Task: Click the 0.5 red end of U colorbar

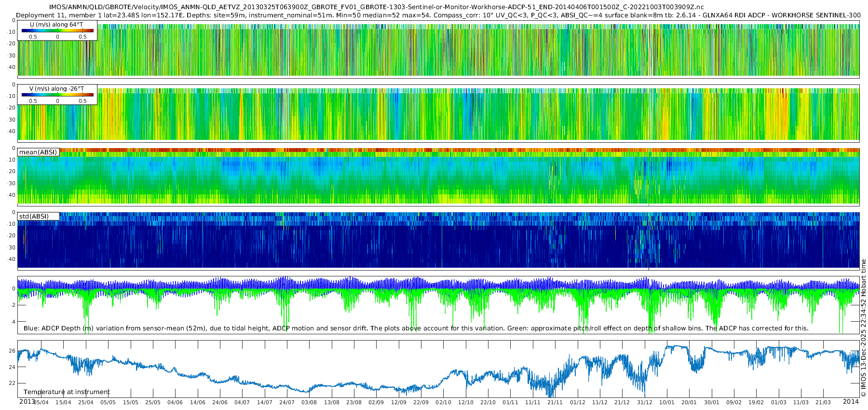Action: coord(83,37)
